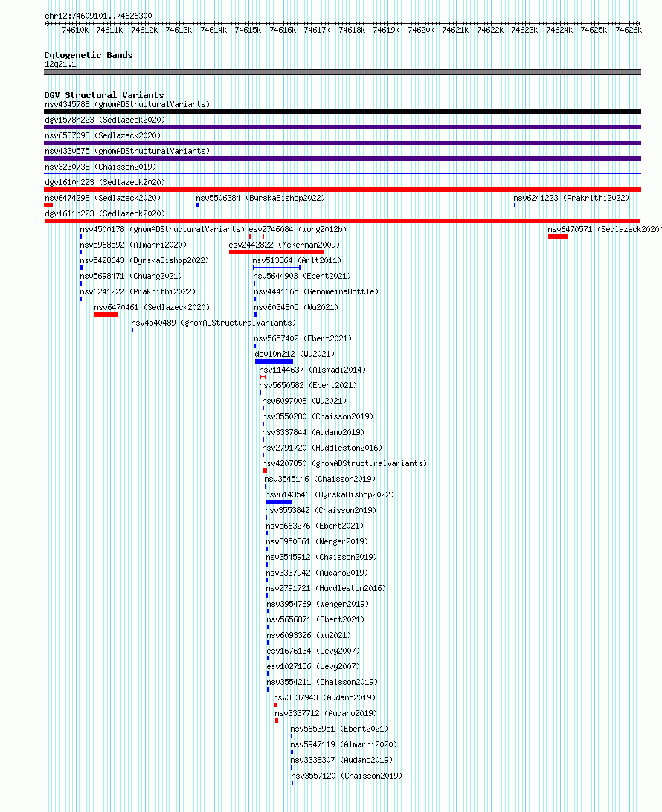Viewport: 662px width, 812px height.
Task: Click nsv3230738 Chaisson2019 label
Action: click(x=100, y=167)
